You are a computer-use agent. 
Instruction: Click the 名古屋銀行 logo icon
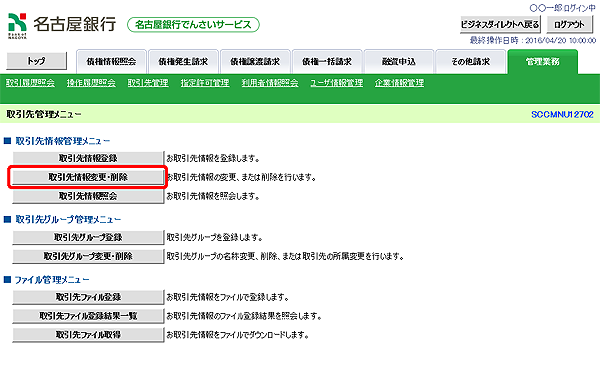tap(18, 26)
